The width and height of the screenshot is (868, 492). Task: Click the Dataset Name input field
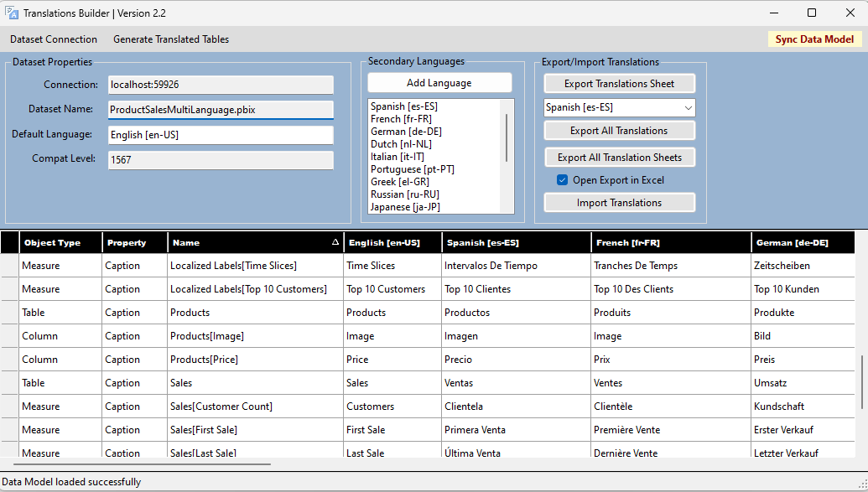pyautogui.click(x=221, y=110)
